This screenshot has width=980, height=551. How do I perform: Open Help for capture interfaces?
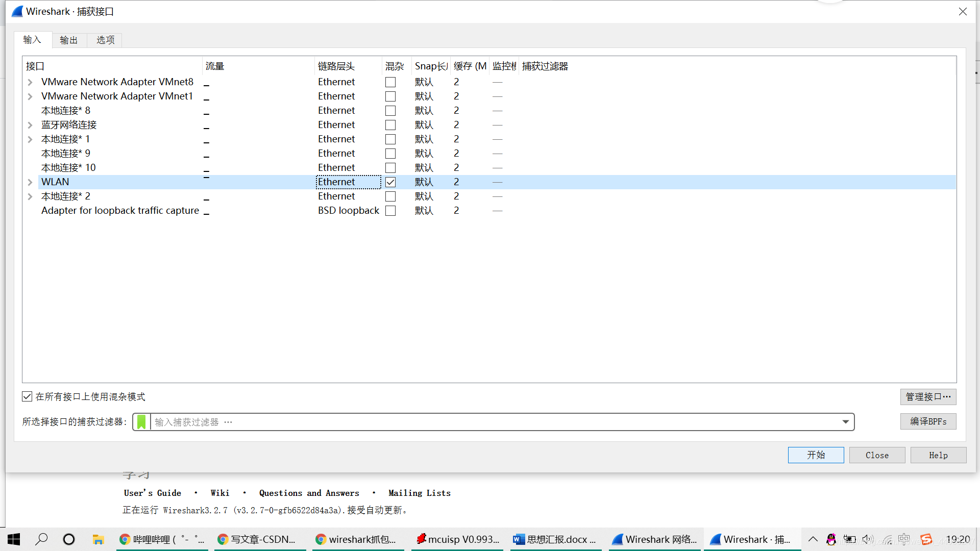938,455
